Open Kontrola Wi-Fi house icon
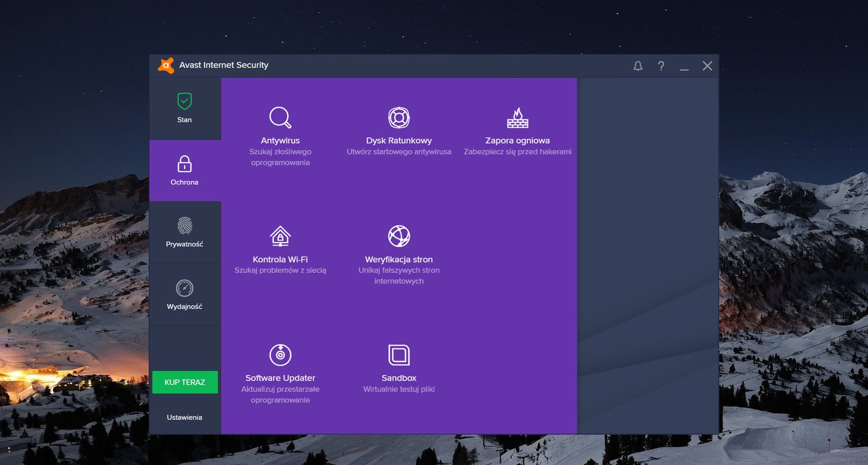 (280, 236)
